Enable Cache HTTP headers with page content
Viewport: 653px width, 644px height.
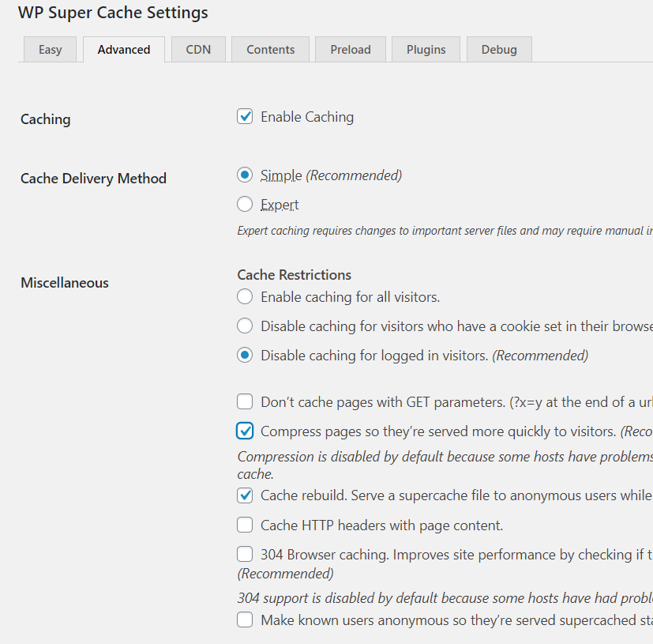pyautogui.click(x=245, y=525)
